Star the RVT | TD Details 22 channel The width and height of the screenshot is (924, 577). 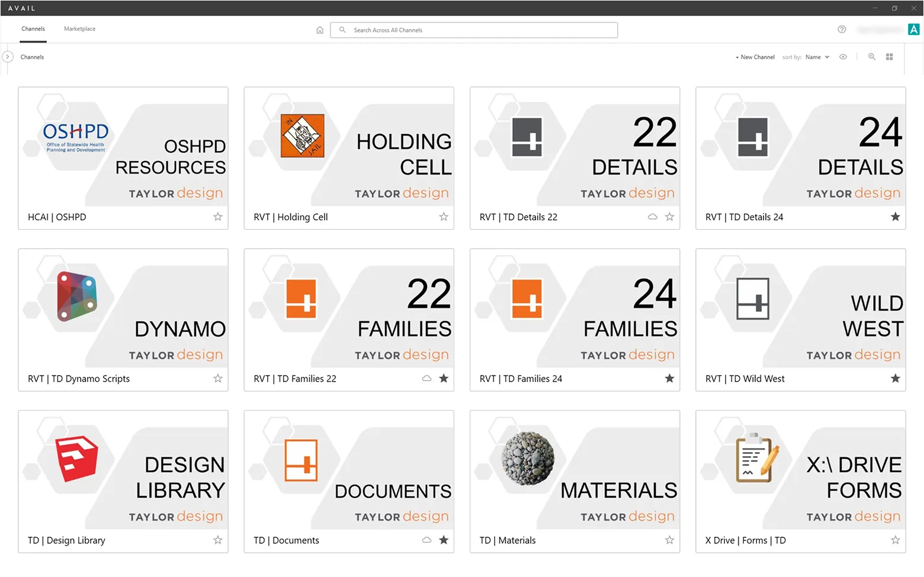(x=669, y=217)
